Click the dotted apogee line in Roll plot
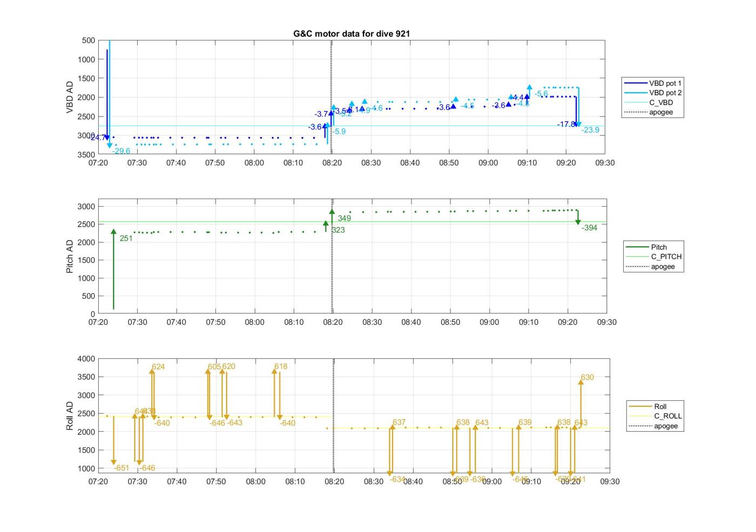 [334, 415]
